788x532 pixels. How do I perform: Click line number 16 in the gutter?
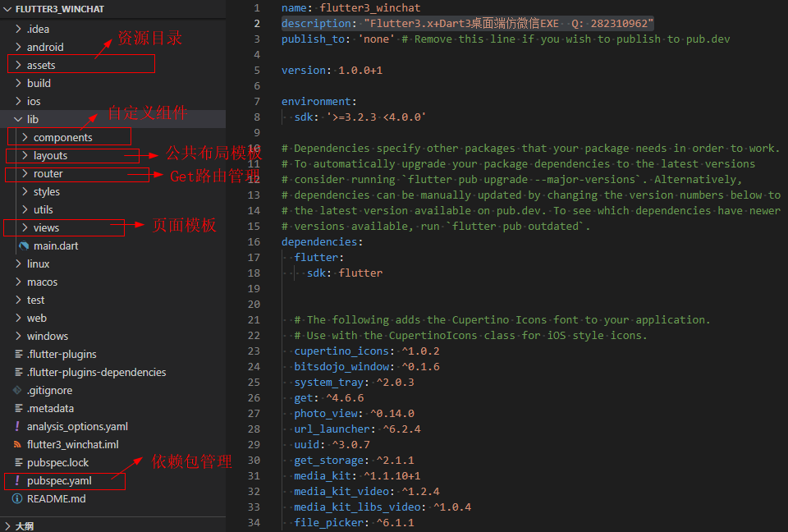pyautogui.click(x=254, y=241)
